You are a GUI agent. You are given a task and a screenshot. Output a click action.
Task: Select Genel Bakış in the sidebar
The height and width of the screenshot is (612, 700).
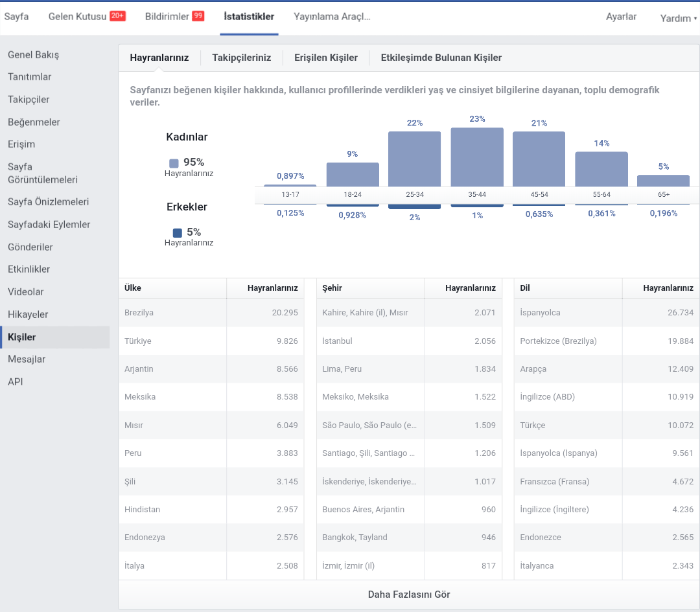tap(34, 55)
